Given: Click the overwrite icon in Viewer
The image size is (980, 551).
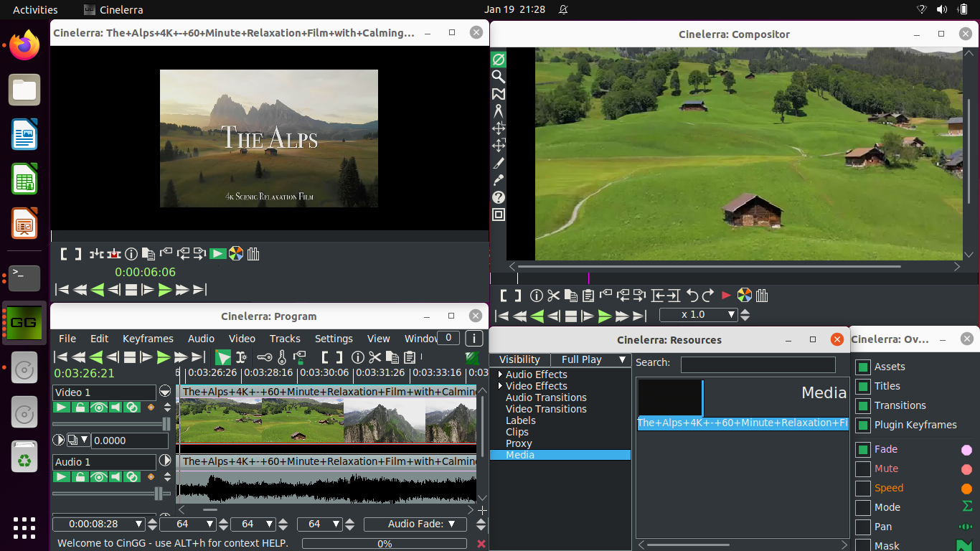Looking at the screenshot, I should pyautogui.click(x=113, y=253).
